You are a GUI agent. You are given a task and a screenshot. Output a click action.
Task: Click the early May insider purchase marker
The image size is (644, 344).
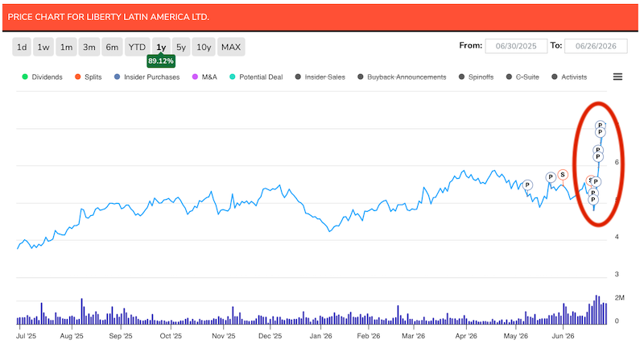pos(527,185)
